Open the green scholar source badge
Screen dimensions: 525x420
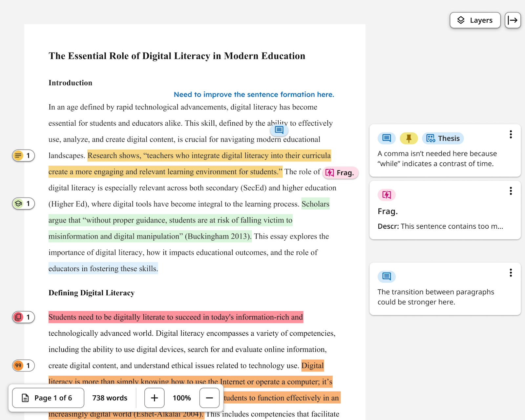[x=23, y=204]
